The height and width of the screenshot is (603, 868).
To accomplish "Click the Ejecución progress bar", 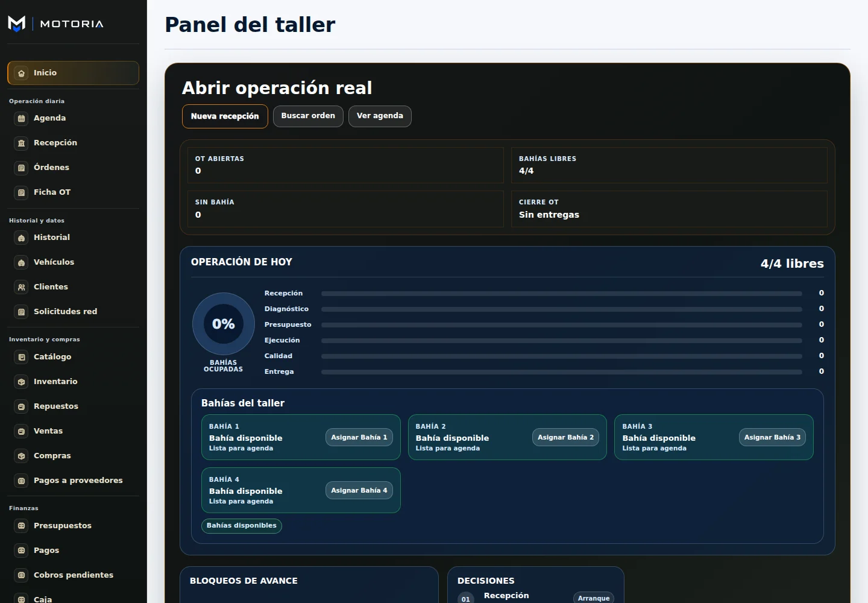I will tap(561, 341).
